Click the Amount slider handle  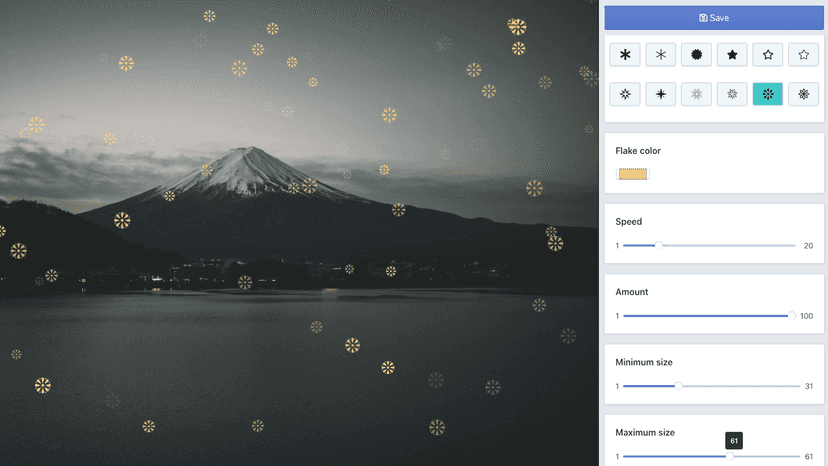(x=792, y=315)
